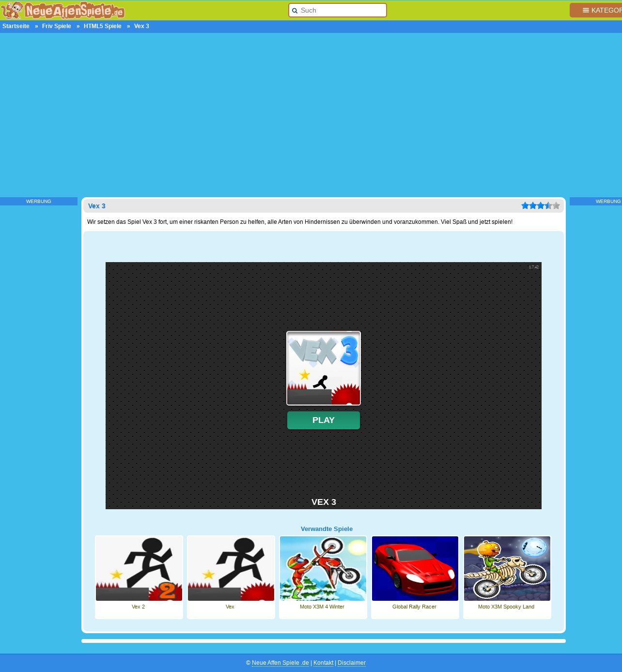Open the Vex stickman game thumbnail

pyautogui.click(x=231, y=568)
